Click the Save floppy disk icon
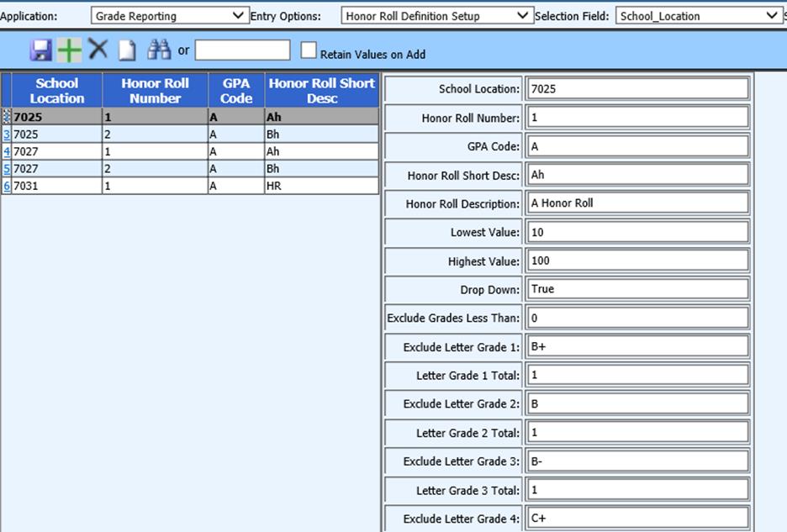The height and width of the screenshot is (532, 787). (40, 50)
